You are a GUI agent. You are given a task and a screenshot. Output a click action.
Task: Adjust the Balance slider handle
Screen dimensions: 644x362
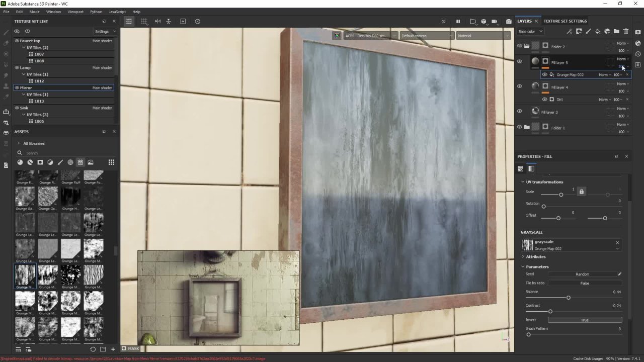(568, 298)
